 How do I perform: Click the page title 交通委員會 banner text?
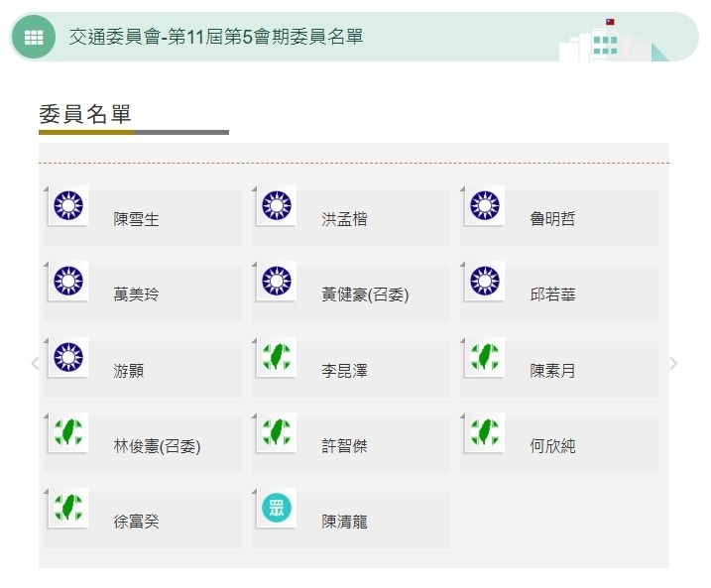tap(216, 38)
